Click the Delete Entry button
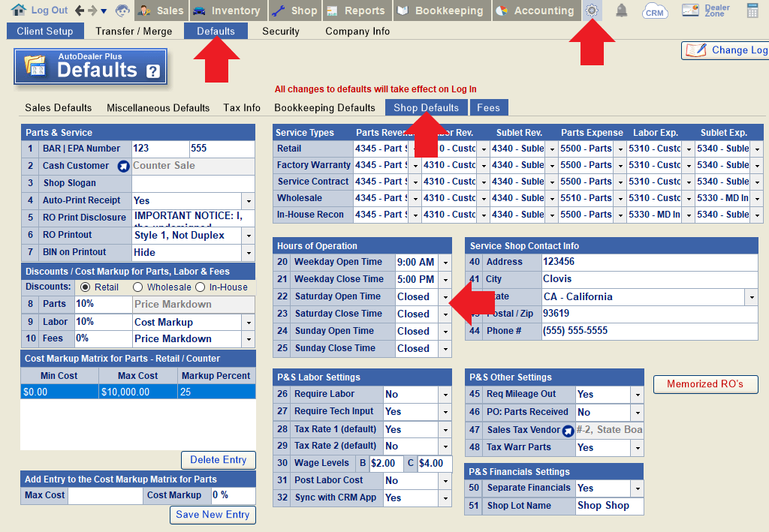Image resolution: width=769 pixels, height=532 pixels. pos(219,460)
